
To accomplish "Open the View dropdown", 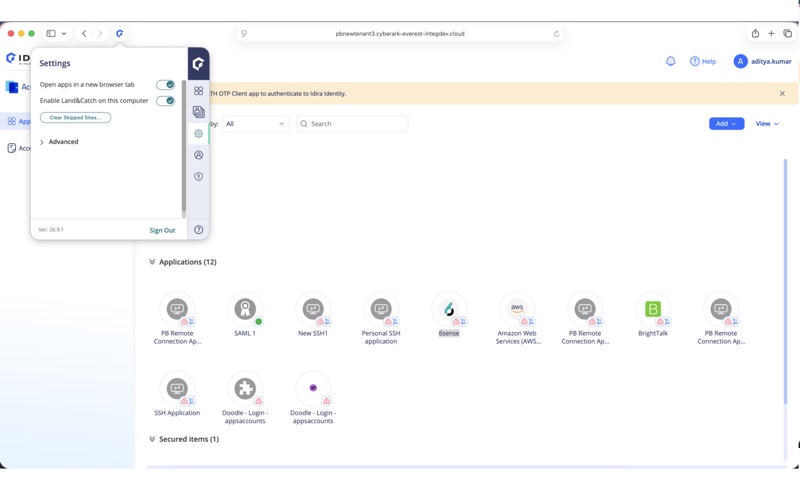I will coord(767,123).
